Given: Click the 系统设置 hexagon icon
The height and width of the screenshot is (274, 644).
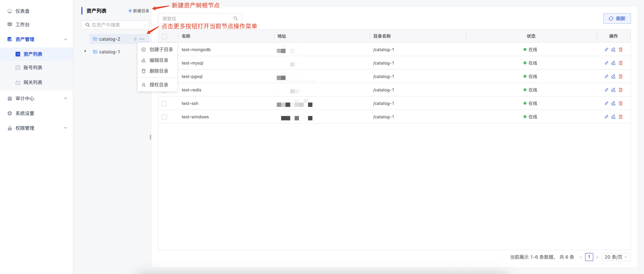Looking at the screenshot, I should pyautogui.click(x=10, y=113).
